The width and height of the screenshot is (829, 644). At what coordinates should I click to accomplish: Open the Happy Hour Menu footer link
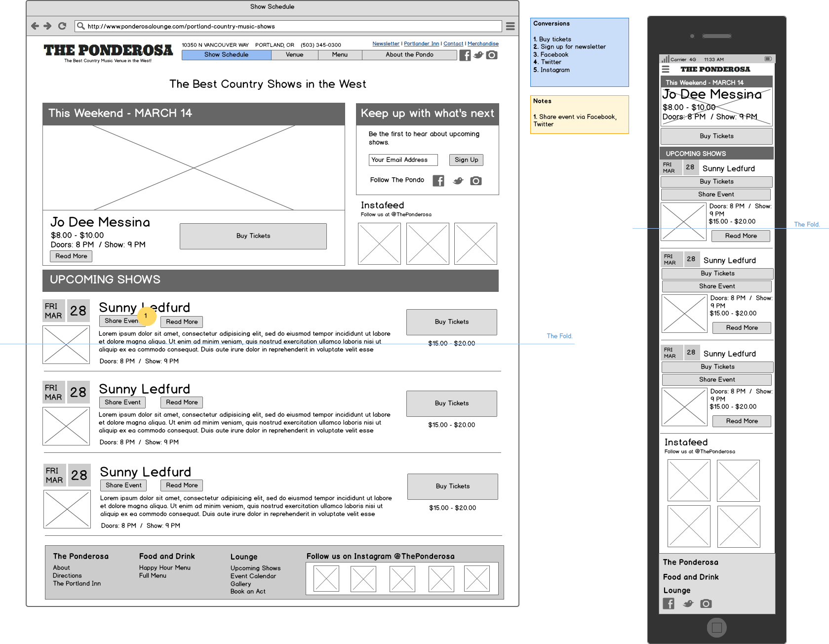coord(164,567)
